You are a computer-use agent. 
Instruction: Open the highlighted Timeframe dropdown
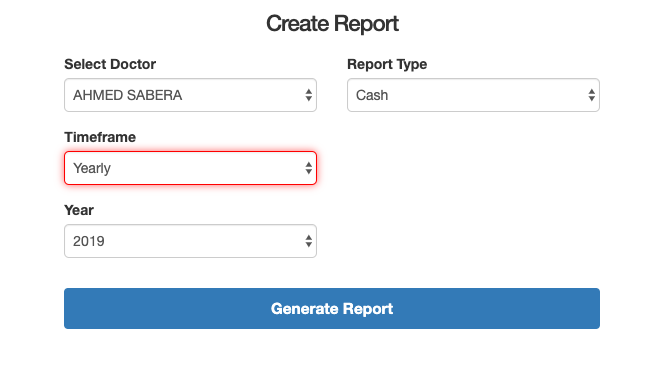click(190, 168)
